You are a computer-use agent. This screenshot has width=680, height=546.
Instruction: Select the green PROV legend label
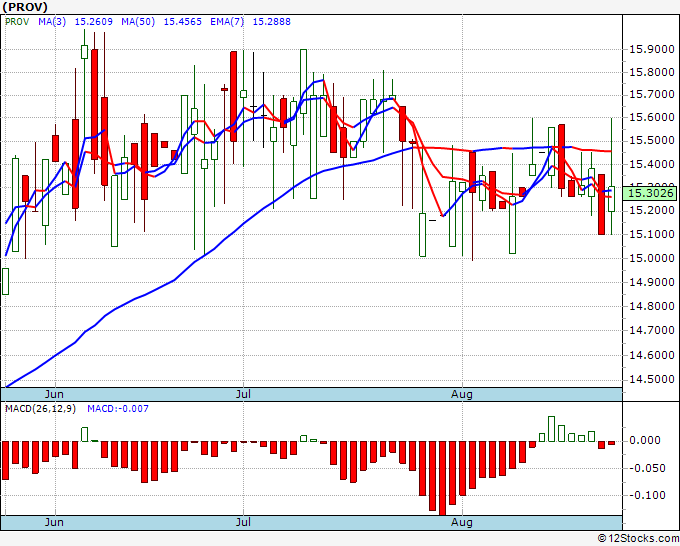(17, 22)
